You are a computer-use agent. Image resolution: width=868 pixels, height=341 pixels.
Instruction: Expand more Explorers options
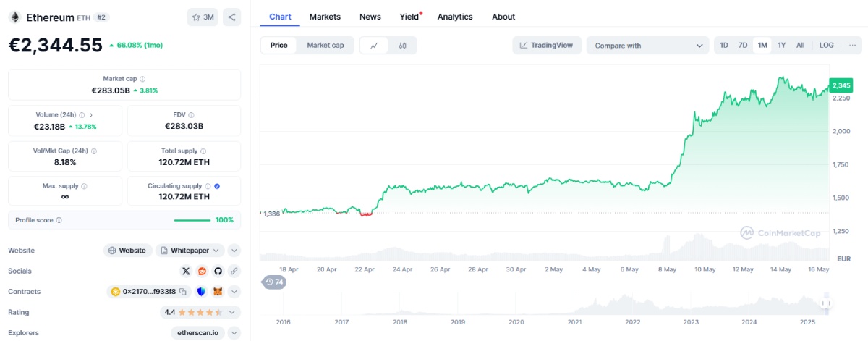234,333
